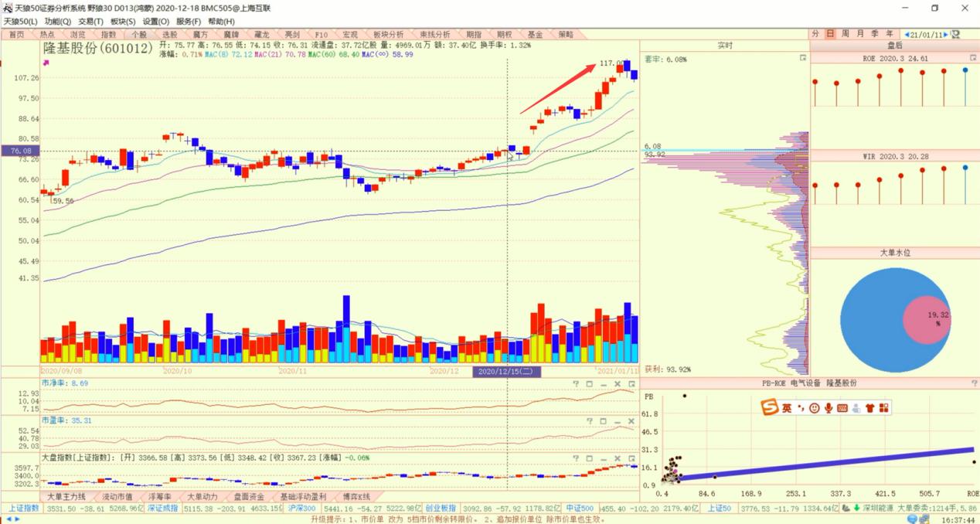Select the 月 monthly period button
This screenshot has width=980, height=524.
coord(860,34)
